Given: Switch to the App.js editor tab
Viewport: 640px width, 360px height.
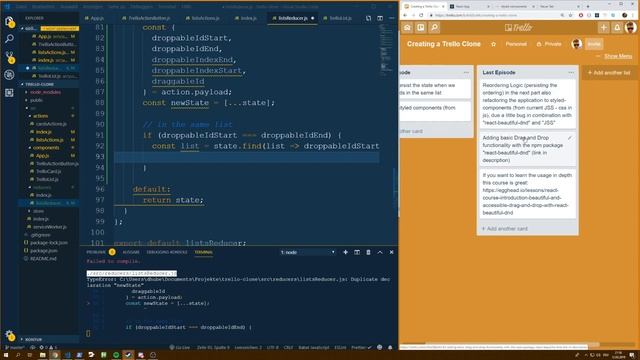Looking at the screenshot, I should (97, 18).
